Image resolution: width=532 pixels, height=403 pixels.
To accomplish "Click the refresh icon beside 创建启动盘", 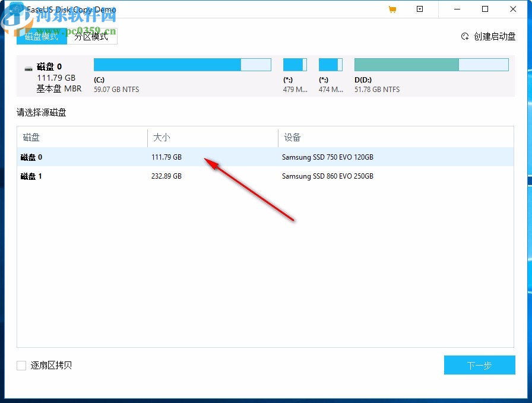I will pos(465,36).
